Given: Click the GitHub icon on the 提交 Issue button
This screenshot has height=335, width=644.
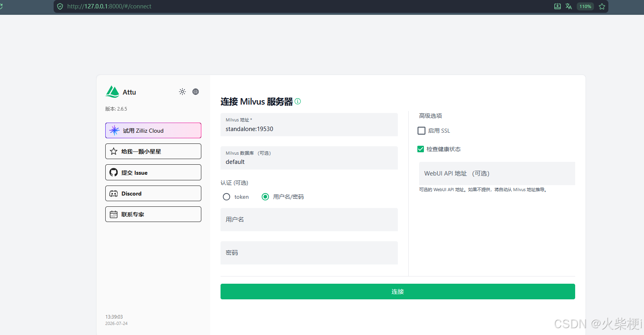Looking at the screenshot, I should (114, 172).
